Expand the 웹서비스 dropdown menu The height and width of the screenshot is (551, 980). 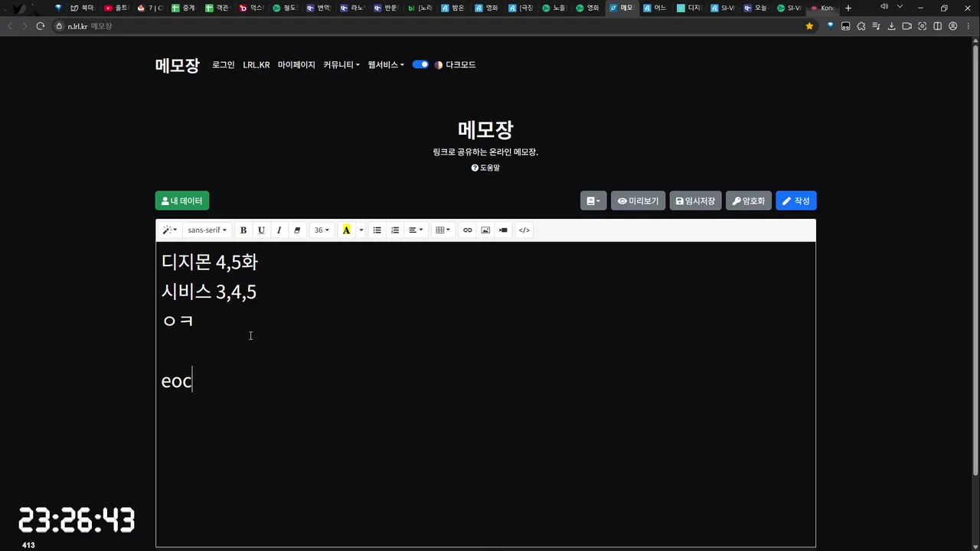pos(386,65)
